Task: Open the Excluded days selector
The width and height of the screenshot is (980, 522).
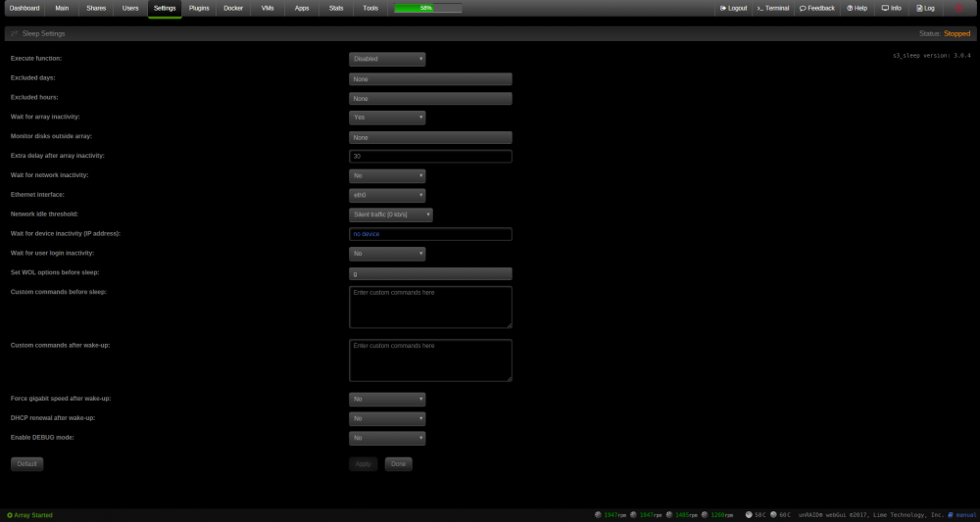Action: coord(430,79)
